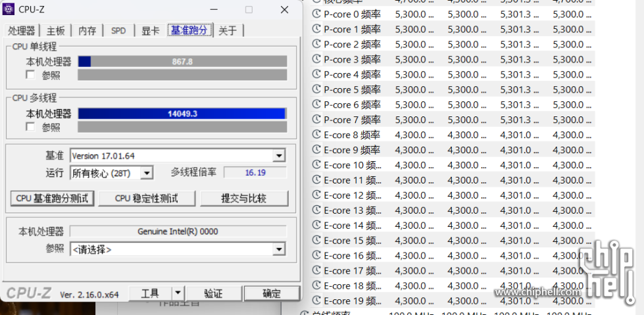644x315 pixels.
Task: Click the clock icon beside E-core 11
Action: (x=316, y=180)
